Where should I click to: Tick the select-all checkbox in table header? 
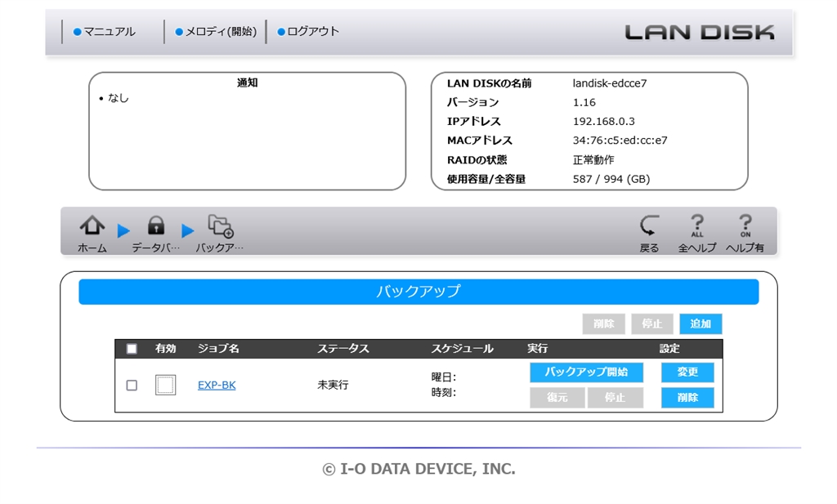(132, 349)
